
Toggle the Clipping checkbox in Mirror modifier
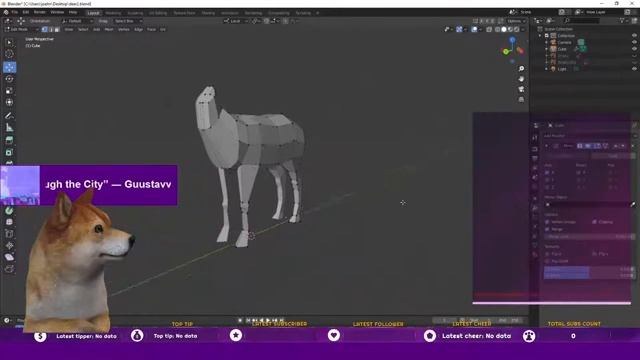(x=594, y=222)
